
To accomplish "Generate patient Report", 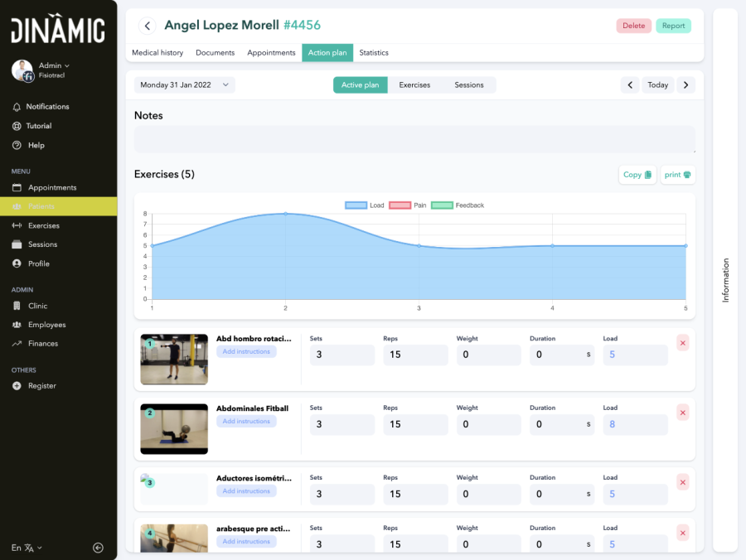I will coord(673,26).
